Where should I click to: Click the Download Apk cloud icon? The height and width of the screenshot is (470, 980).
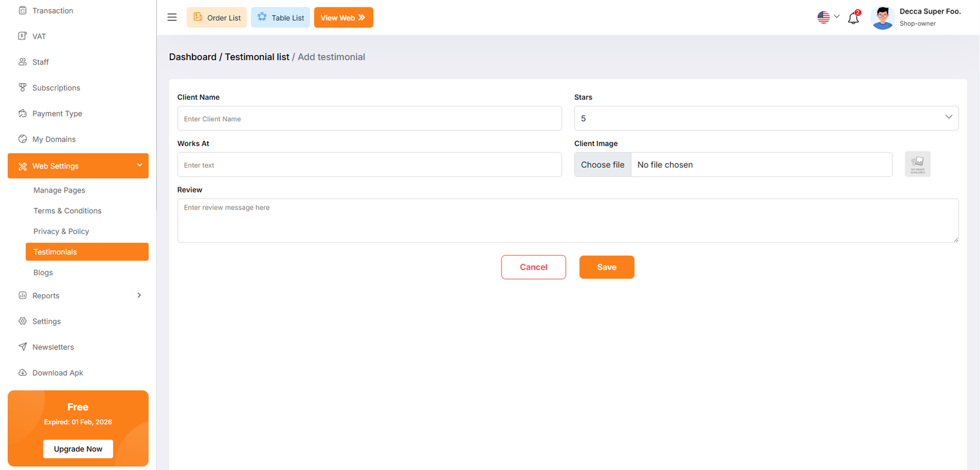[x=23, y=373]
